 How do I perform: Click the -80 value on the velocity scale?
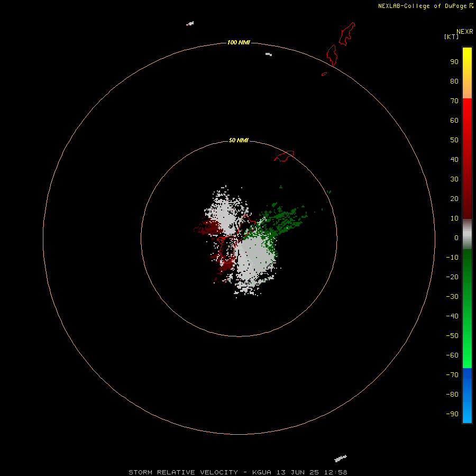pos(452,395)
